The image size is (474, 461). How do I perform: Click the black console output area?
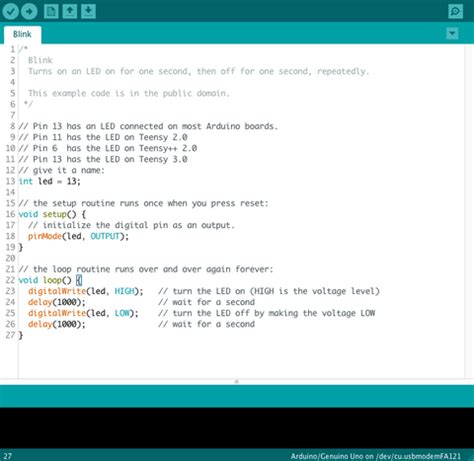point(237,428)
